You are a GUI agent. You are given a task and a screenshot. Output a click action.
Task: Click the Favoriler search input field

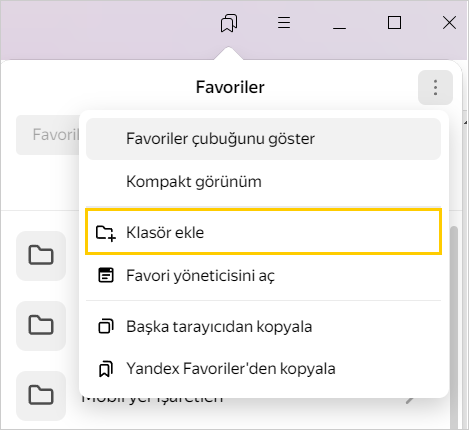pos(48,135)
